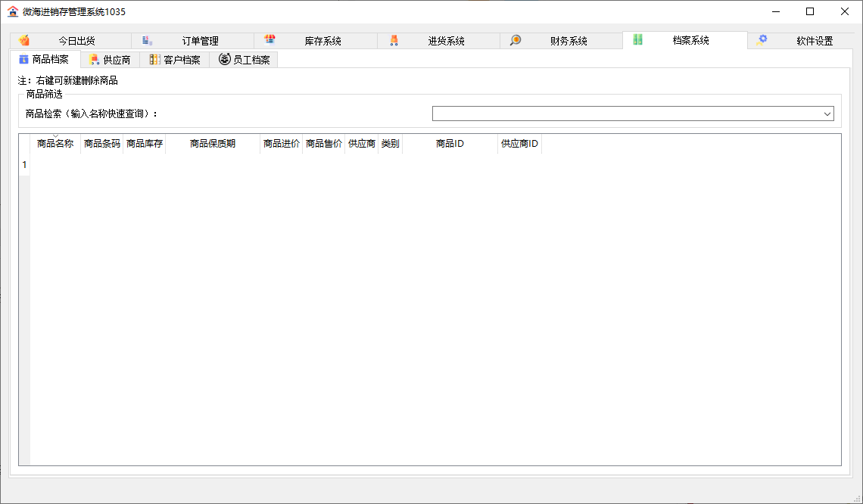Click the select-all corner cell of grid

(x=24, y=144)
